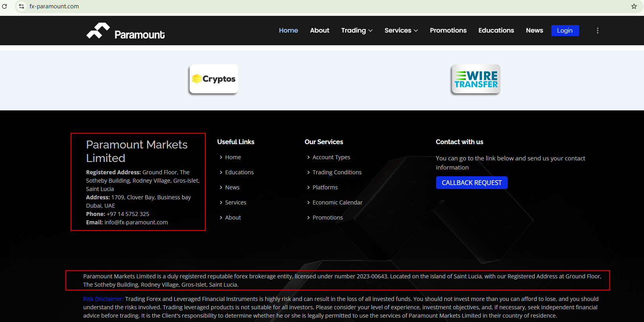This screenshot has width=644, height=322.
Task: Open Promotions from the top navigation
Action: tap(448, 31)
